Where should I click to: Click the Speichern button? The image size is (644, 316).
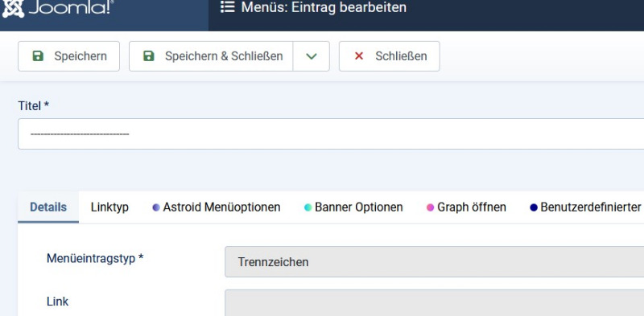point(68,56)
